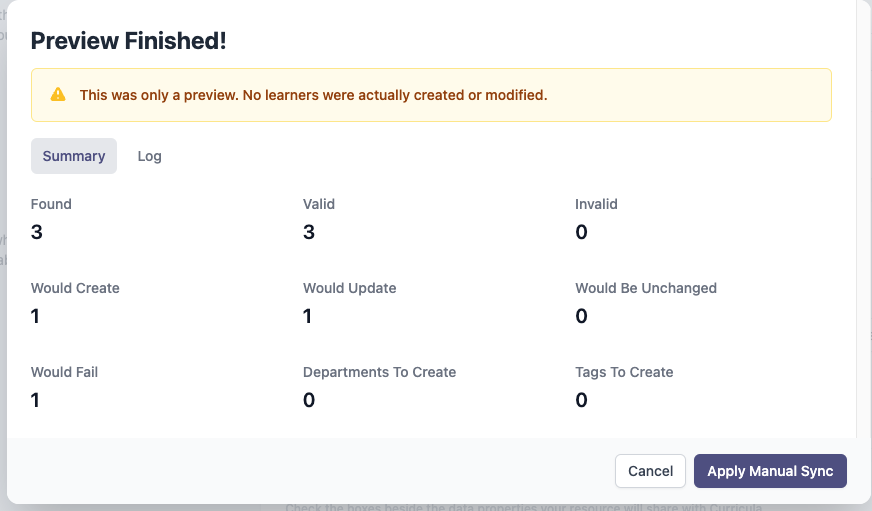Select the Valid label
The image size is (872, 511).
tap(319, 204)
